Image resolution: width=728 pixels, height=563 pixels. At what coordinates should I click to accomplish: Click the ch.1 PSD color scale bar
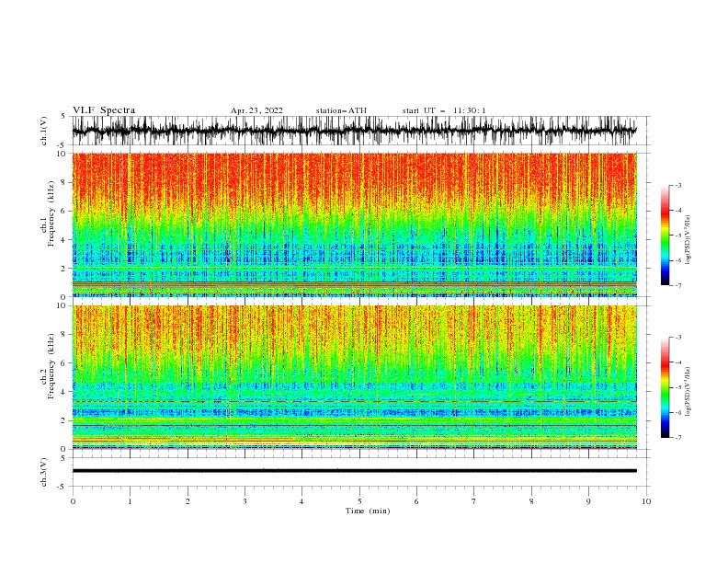coord(665,236)
